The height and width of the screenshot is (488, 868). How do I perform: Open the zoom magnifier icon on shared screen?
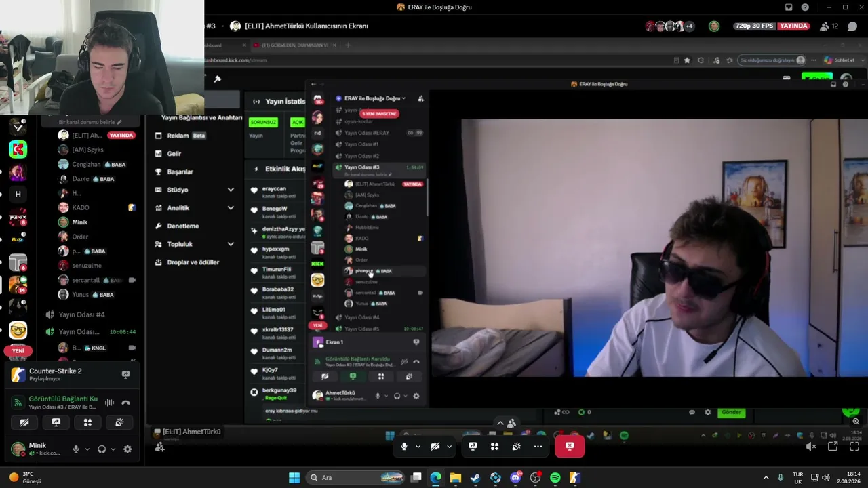pyautogui.click(x=856, y=422)
